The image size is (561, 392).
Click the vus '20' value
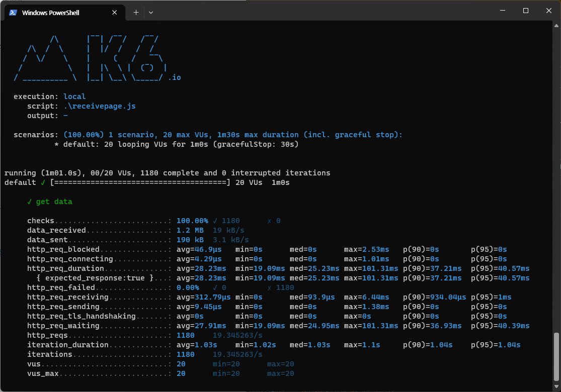click(181, 364)
